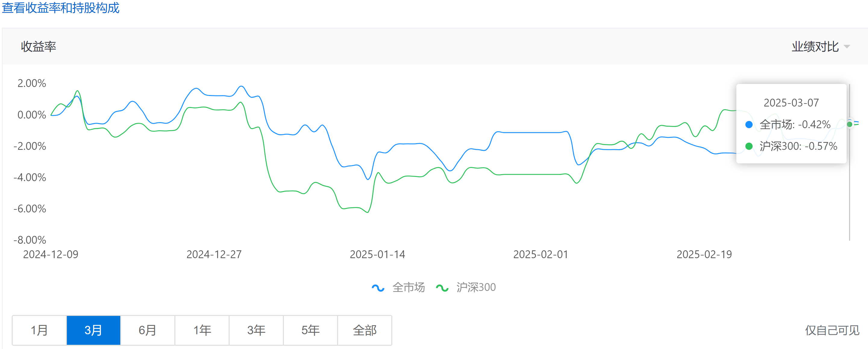Select the 3月 time range tab
The width and height of the screenshot is (868, 349).
[x=93, y=330]
